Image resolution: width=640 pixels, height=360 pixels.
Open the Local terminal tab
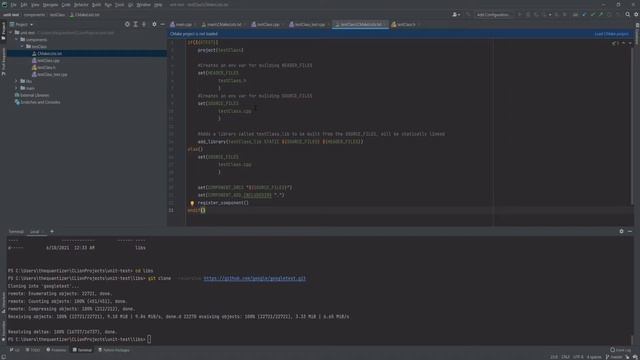[x=35, y=232]
